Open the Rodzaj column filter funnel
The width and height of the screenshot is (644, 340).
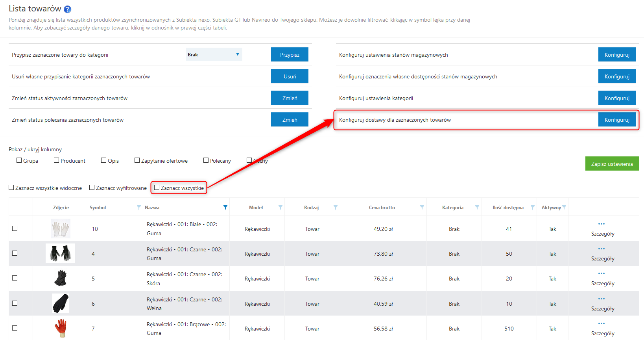tap(335, 208)
